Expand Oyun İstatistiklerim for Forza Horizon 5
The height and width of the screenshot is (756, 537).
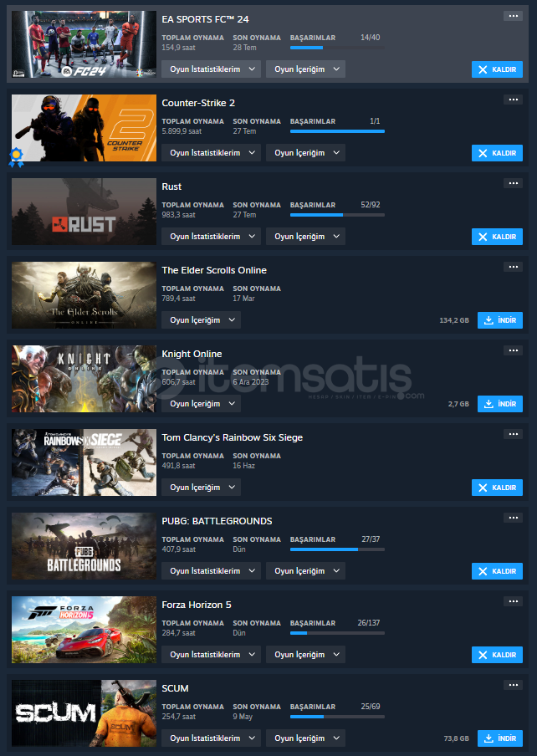211,655
